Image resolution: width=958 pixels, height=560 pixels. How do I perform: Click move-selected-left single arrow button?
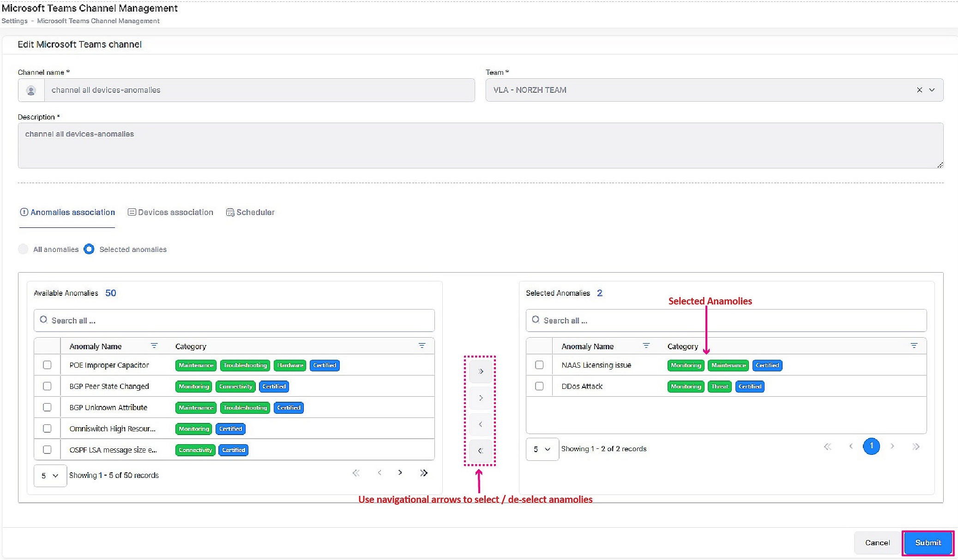tap(481, 424)
